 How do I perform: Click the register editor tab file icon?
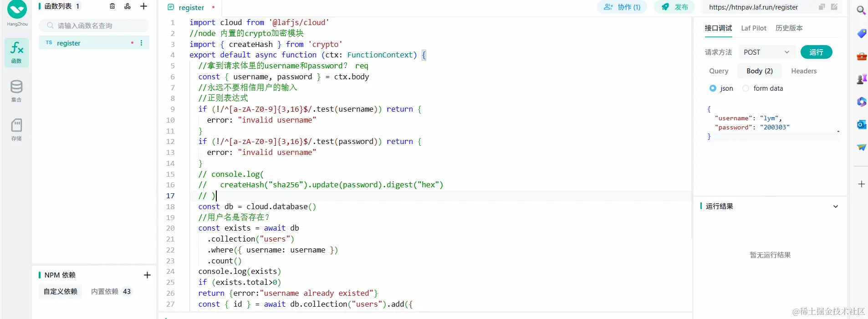[x=171, y=7]
